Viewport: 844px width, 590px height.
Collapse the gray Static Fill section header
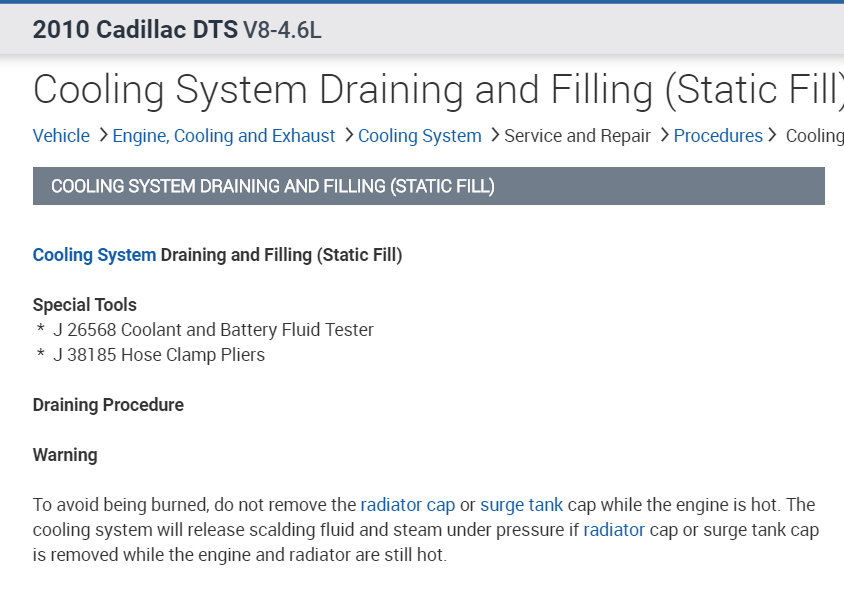[x=428, y=186]
